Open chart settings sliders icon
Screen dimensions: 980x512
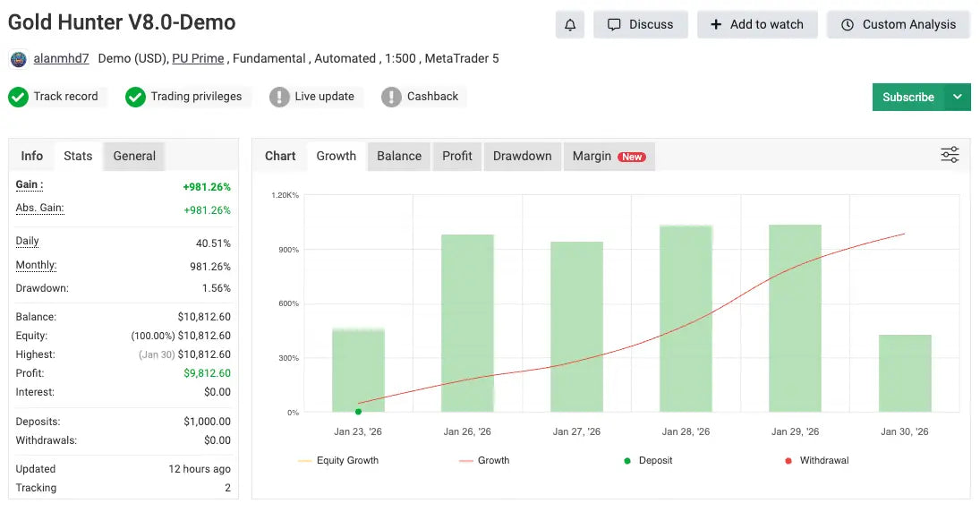(950, 155)
